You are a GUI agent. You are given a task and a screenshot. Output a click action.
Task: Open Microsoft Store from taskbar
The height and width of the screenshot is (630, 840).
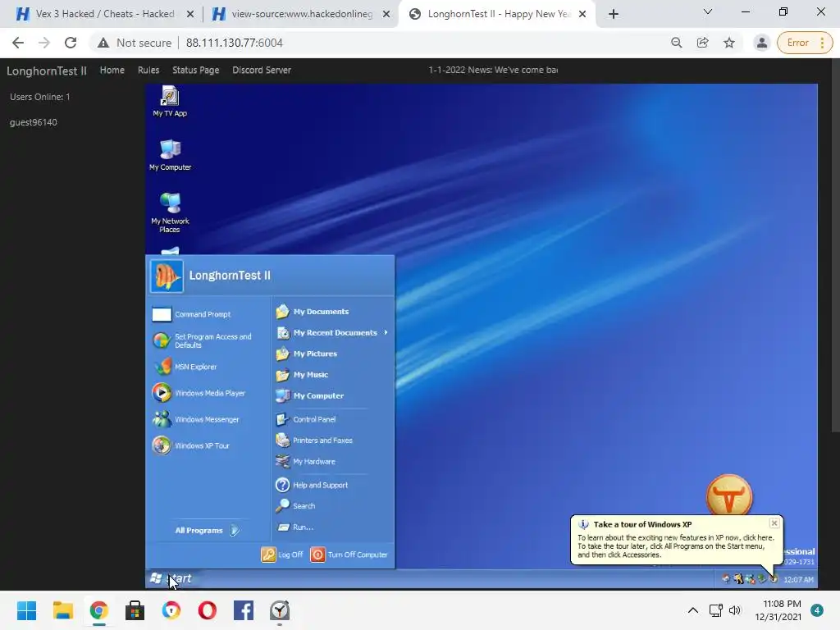pyautogui.click(x=135, y=610)
